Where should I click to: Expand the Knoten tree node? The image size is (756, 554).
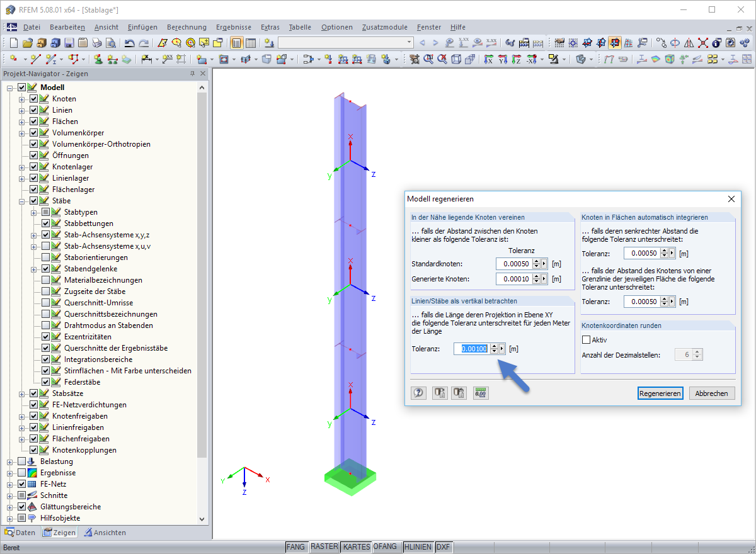(22, 99)
